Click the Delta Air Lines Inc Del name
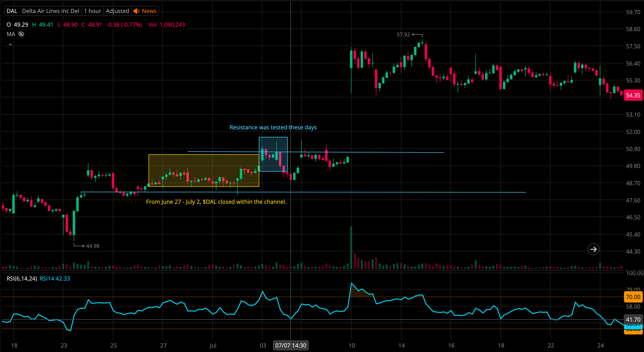This screenshot has width=644, height=352. (x=51, y=11)
